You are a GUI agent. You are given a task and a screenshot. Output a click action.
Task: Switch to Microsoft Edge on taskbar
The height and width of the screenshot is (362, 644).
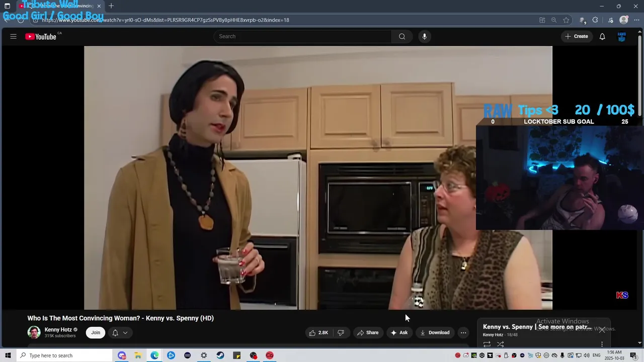154,355
